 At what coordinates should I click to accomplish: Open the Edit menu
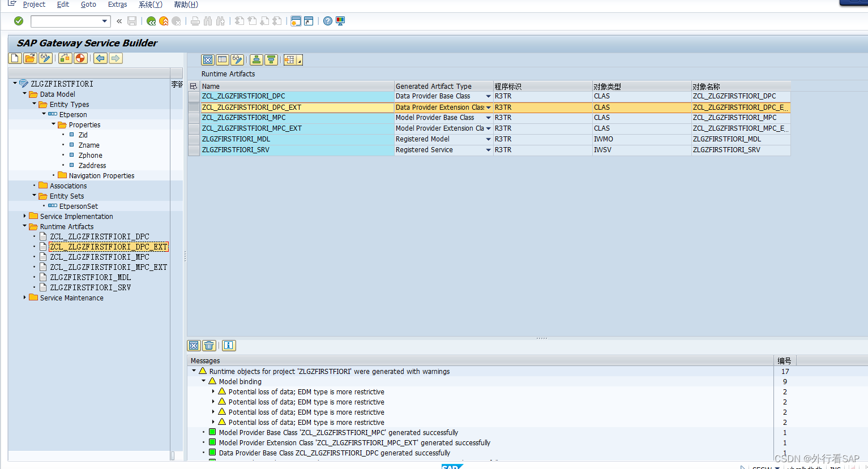[63, 5]
